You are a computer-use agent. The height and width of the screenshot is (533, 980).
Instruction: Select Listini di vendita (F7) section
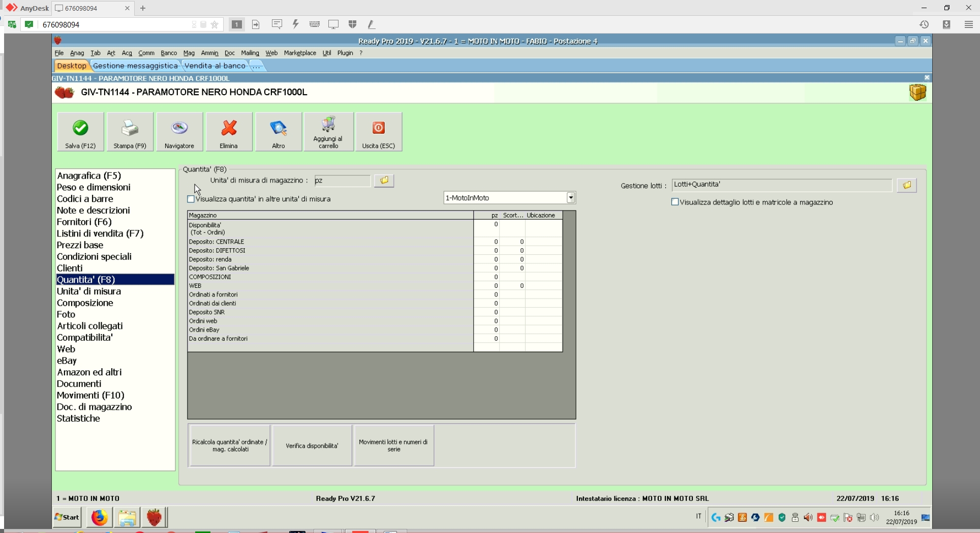[x=115, y=233]
